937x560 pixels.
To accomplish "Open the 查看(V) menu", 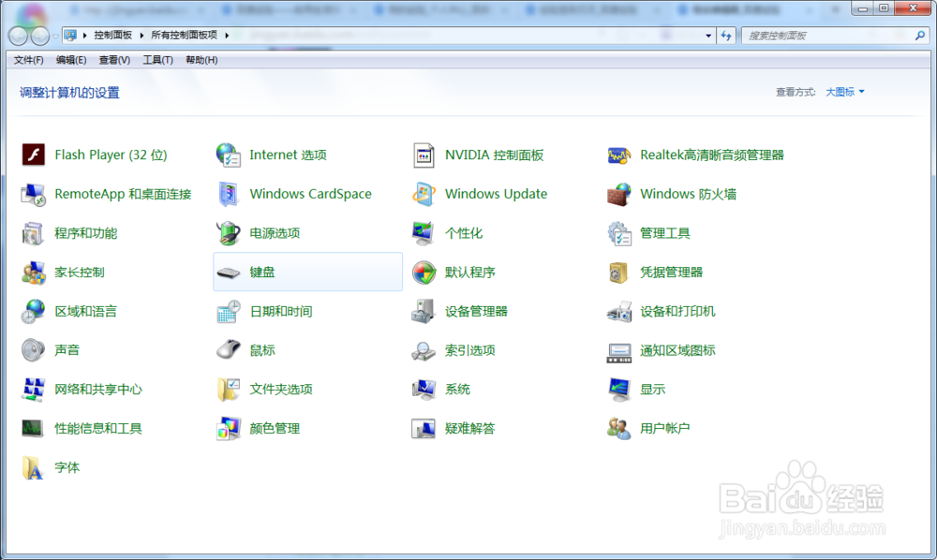I will 114,60.
